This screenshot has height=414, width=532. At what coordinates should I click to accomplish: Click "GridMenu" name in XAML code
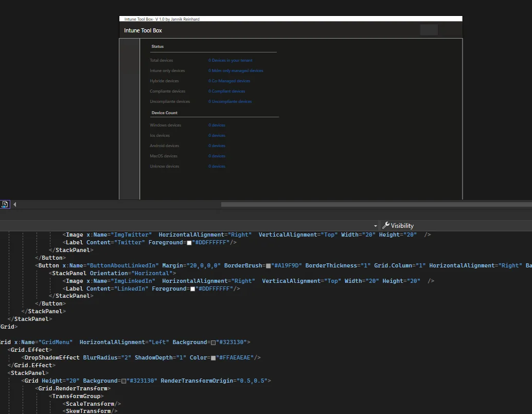55,343
